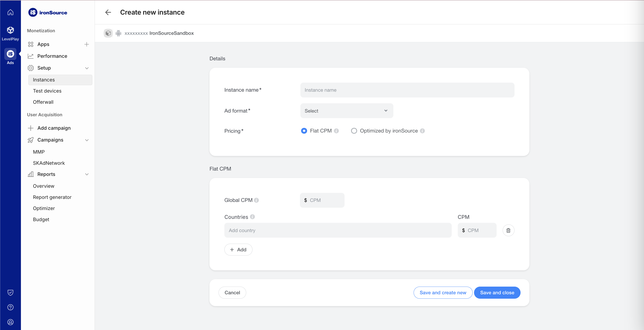This screenshot has width=644, height=330.
Task: Collapse the Reports section chevron
Action: click(x=87, y=174)
